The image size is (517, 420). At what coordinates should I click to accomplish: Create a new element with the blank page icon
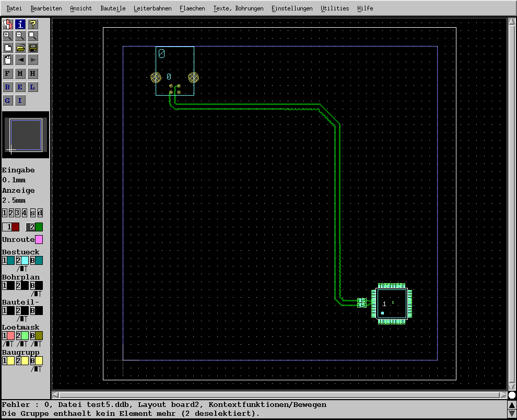pyautogui.click(x=8, y=48)
